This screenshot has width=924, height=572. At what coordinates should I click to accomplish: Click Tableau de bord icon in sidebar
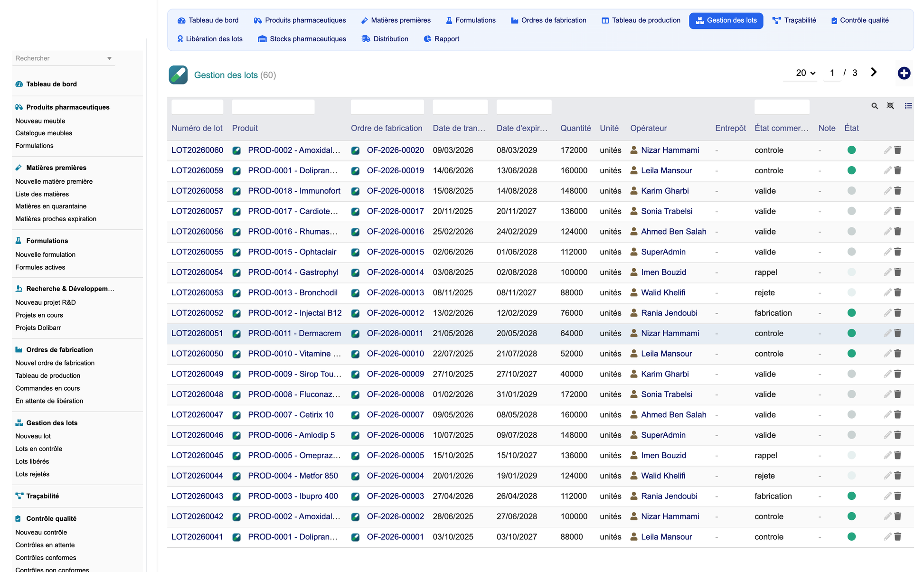19,84
